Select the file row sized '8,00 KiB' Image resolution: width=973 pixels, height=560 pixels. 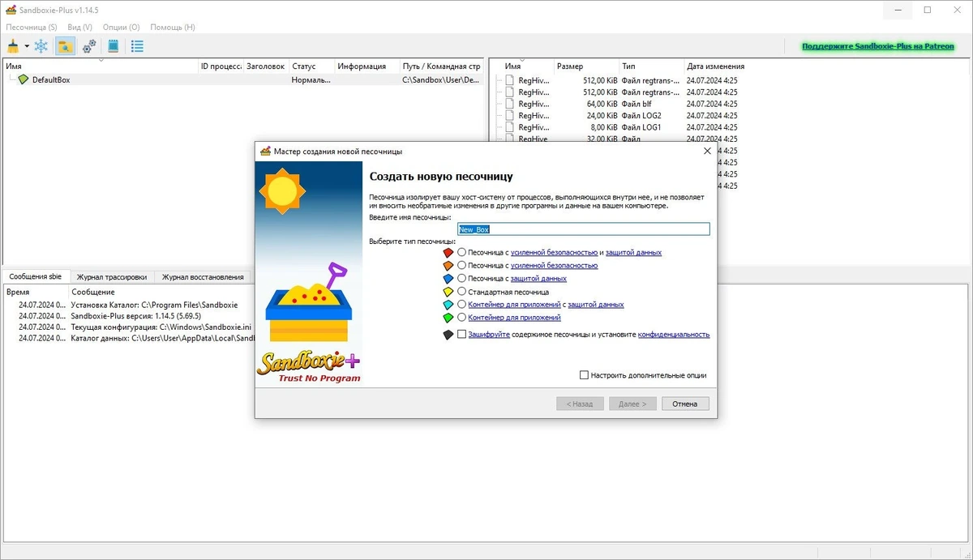[x=621, y=127]
